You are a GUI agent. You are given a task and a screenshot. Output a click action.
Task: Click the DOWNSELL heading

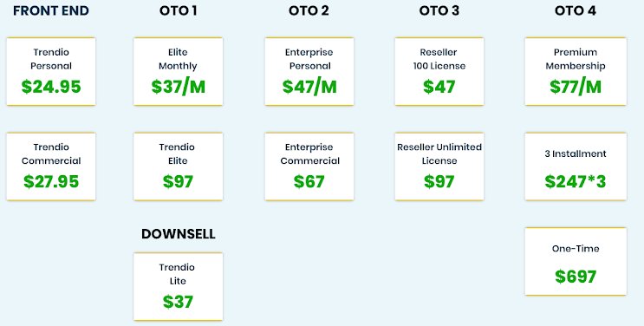[179, 234]
